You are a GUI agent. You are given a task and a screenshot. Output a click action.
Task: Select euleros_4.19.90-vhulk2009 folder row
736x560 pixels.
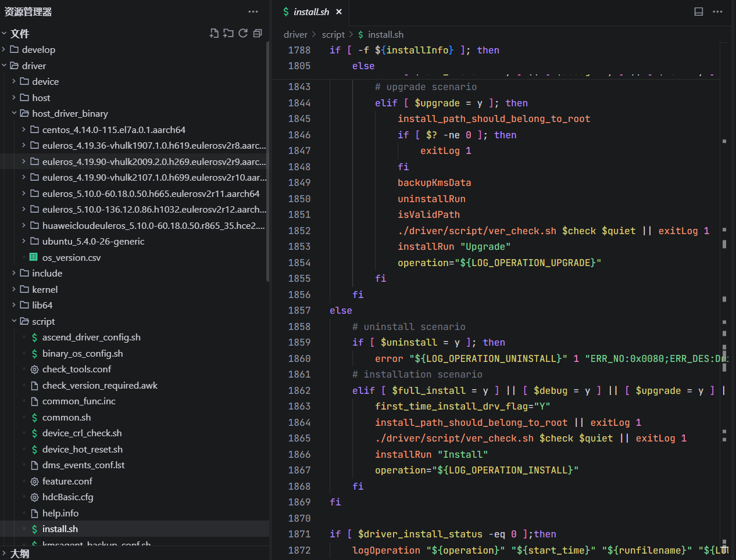click(134, 161)
